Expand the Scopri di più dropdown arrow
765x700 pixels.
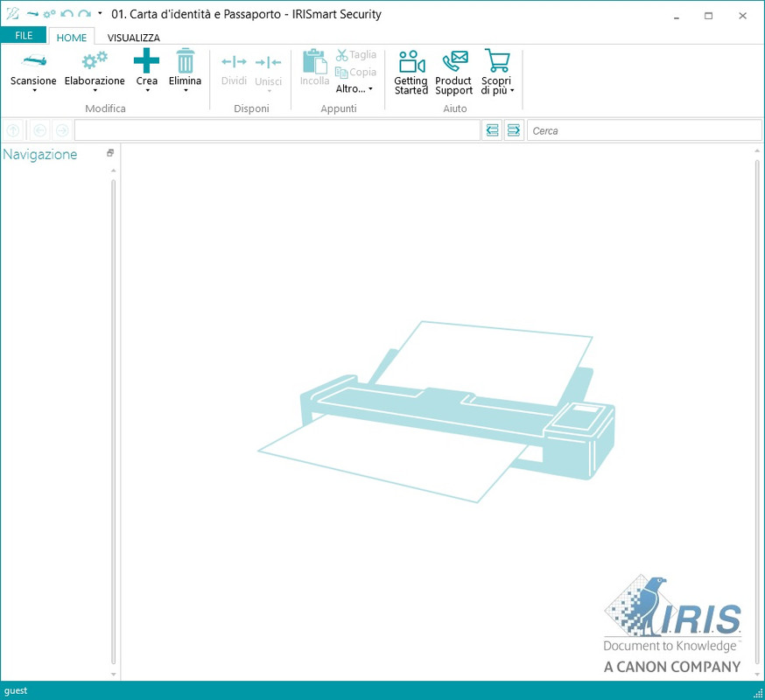tap(512, 90)
